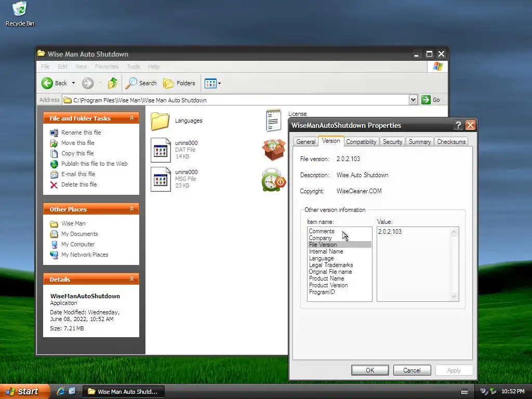This screenshot has height=399, width=532.
Task: Select the unins000 DAT file icon
Action: (161, 150)
